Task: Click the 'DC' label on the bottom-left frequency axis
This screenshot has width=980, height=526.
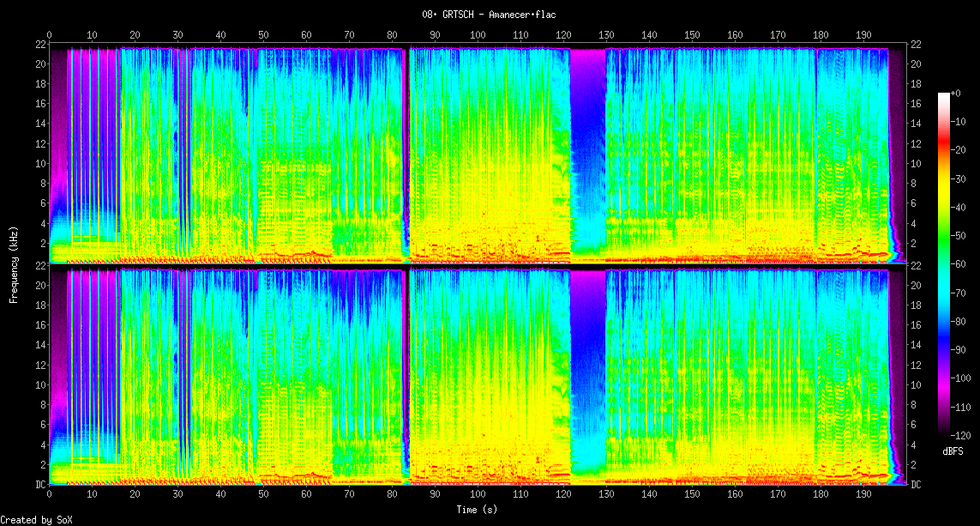Action: point(39,485)
